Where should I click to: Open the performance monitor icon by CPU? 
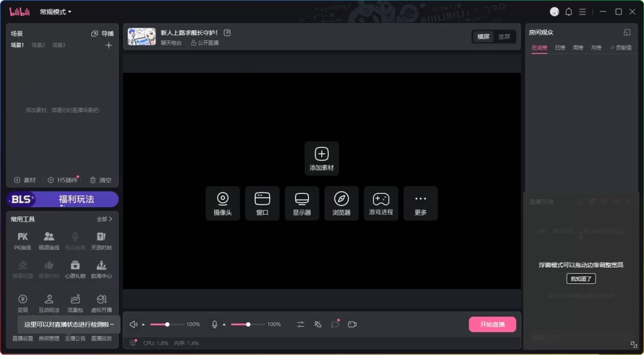coord(133,342)
